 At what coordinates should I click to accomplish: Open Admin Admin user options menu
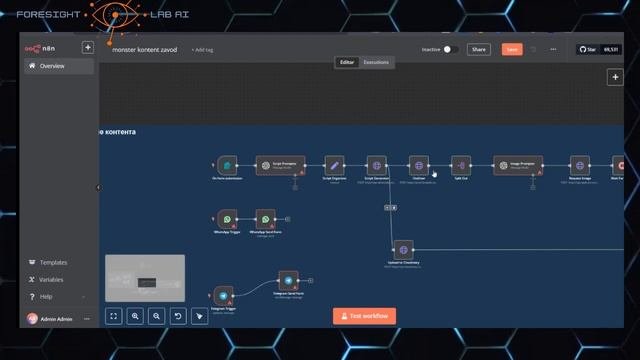[x=87, y=319]
